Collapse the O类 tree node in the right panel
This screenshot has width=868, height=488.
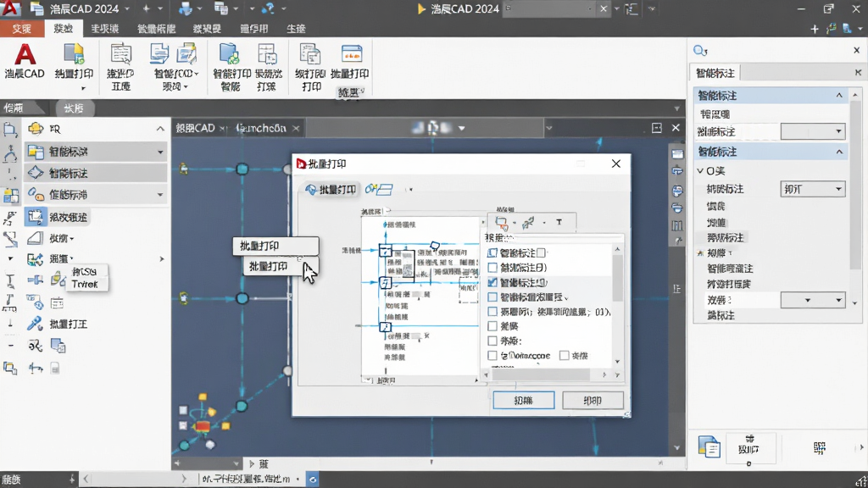coord(700,171)
